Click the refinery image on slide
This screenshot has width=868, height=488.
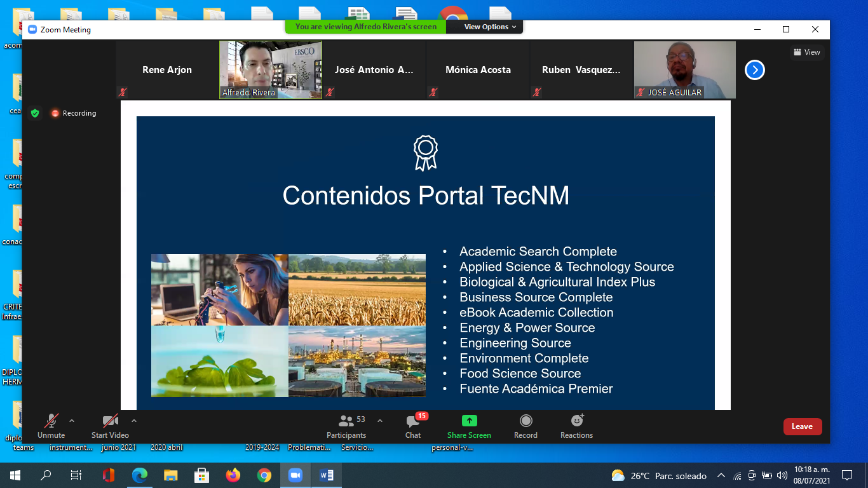(x=357, y=362)
